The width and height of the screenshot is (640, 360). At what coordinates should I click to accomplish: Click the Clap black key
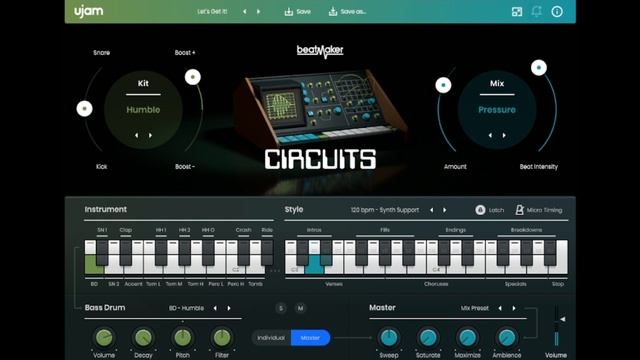click(x=126, y=252)
